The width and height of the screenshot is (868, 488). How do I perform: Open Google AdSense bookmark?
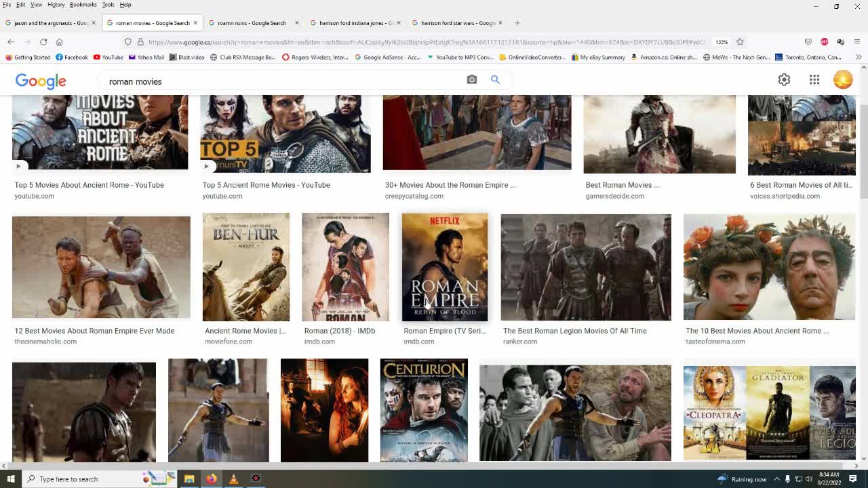[388, 57]
